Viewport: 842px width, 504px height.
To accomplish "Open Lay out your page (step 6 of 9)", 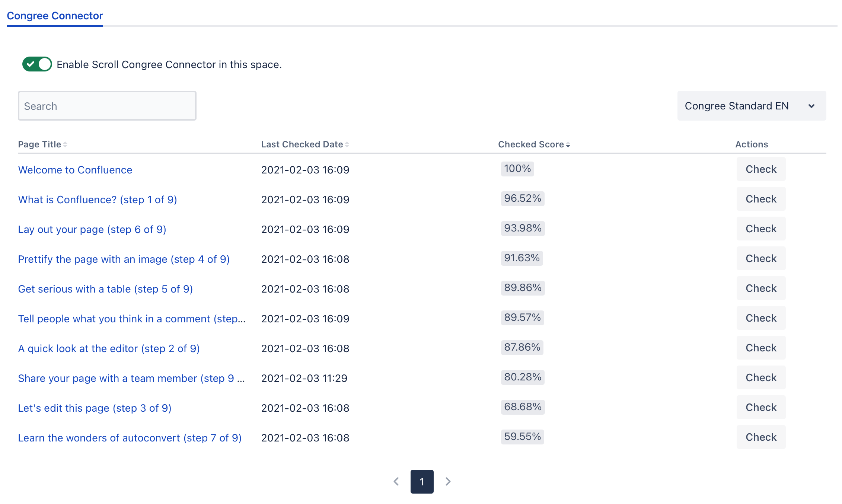I will [x=92, y=229].
